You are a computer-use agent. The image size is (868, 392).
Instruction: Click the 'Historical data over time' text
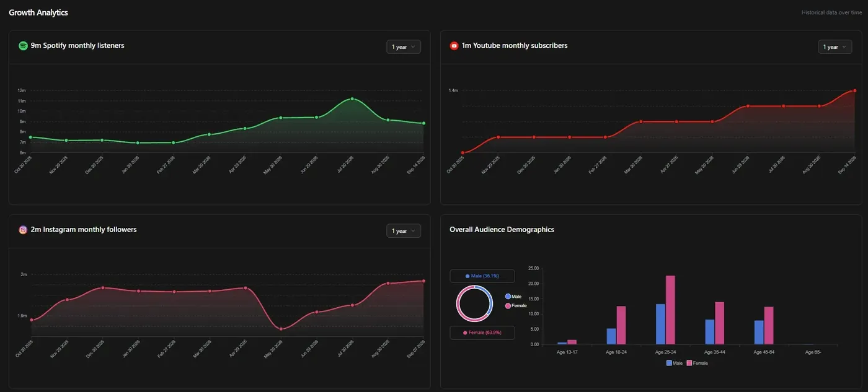coord(832,12)
